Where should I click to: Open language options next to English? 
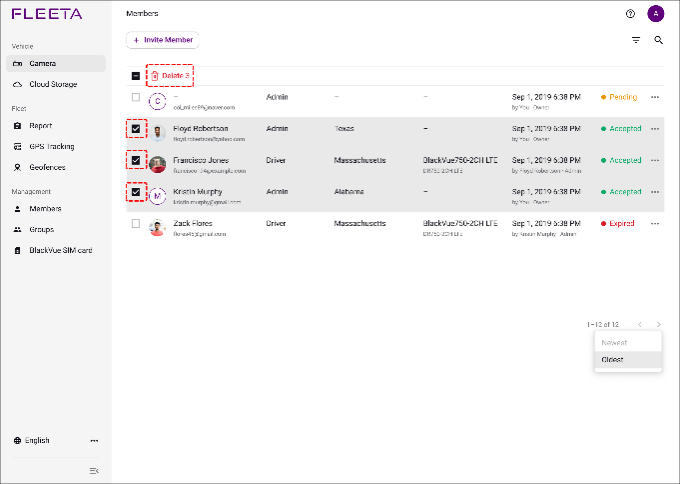pyautogui.click(x=94, y=440)
